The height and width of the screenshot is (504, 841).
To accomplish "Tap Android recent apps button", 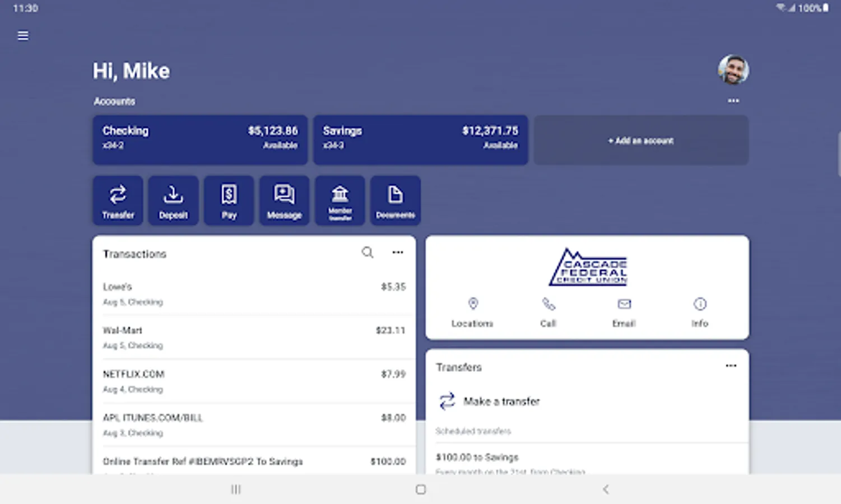I will 236,489.
